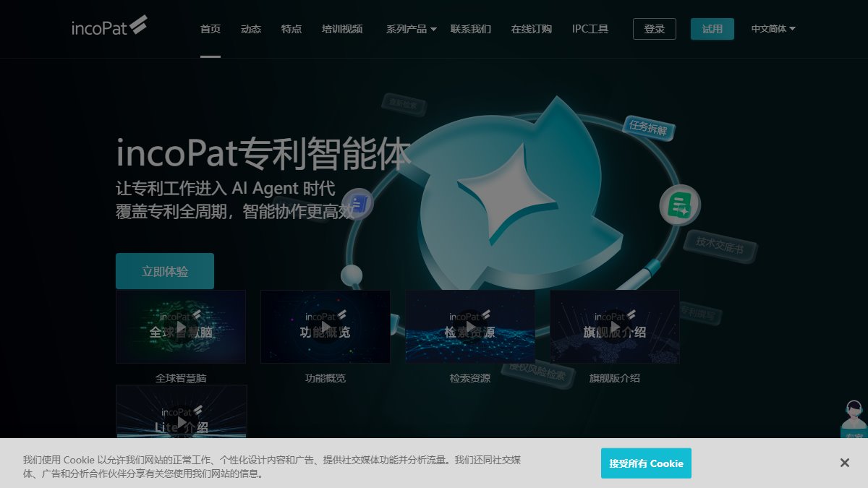This screenshot has width=868, height=488.
Task: Accept all cookies with 接受所有 Cookie
Action: tap(646, 463)
